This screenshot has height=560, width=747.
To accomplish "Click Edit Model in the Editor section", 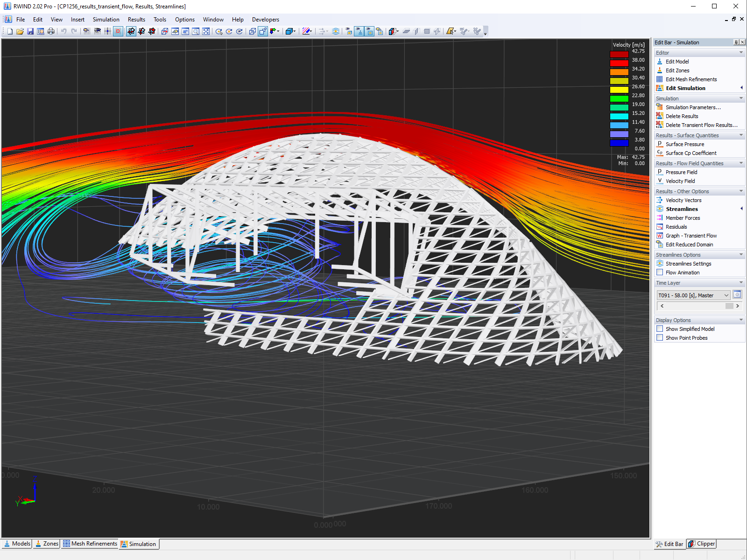I will [x=677, y=62].
